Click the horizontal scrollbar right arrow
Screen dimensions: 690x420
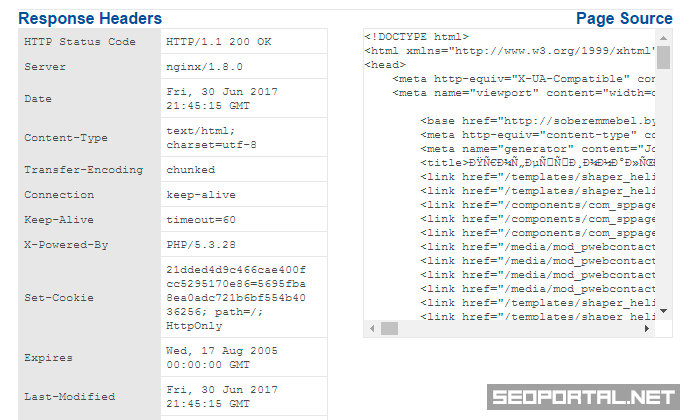(x=649, y=328)
